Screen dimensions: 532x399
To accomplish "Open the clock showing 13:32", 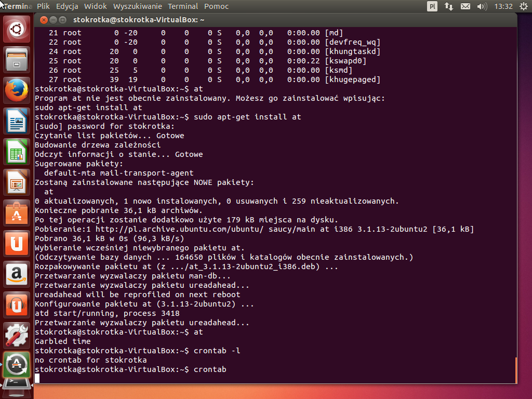I will click(x=503, y=7).
